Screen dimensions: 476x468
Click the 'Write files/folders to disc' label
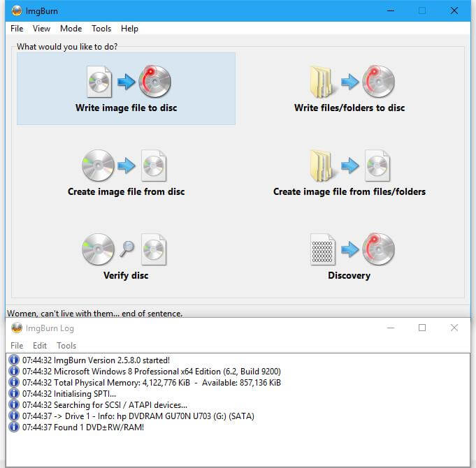point(349,108)
